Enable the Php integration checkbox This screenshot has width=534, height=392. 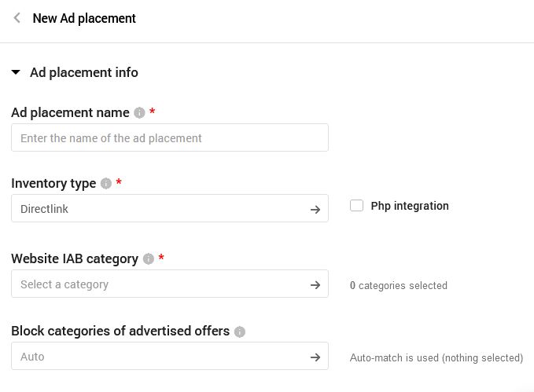coord(356,206)
